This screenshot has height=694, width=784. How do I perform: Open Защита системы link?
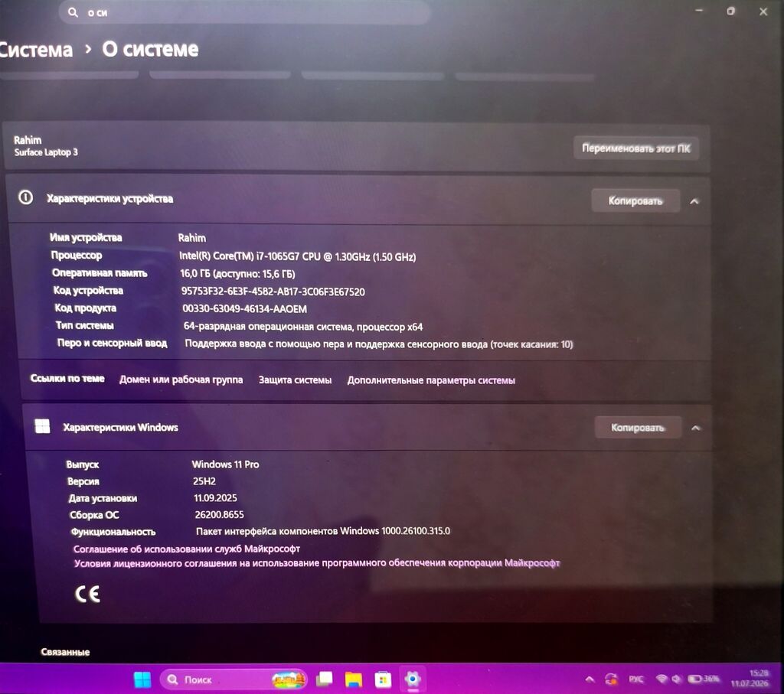tap(295, 380)
